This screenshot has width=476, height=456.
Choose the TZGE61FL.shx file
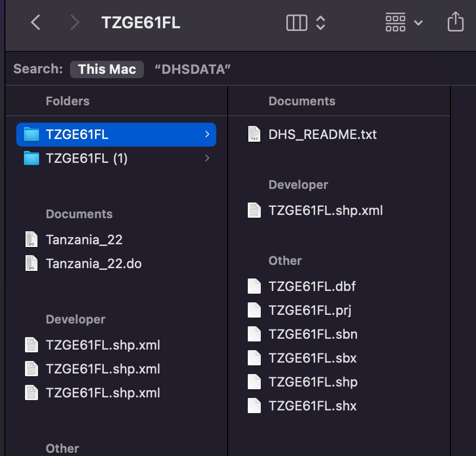[x=312, y=406]
